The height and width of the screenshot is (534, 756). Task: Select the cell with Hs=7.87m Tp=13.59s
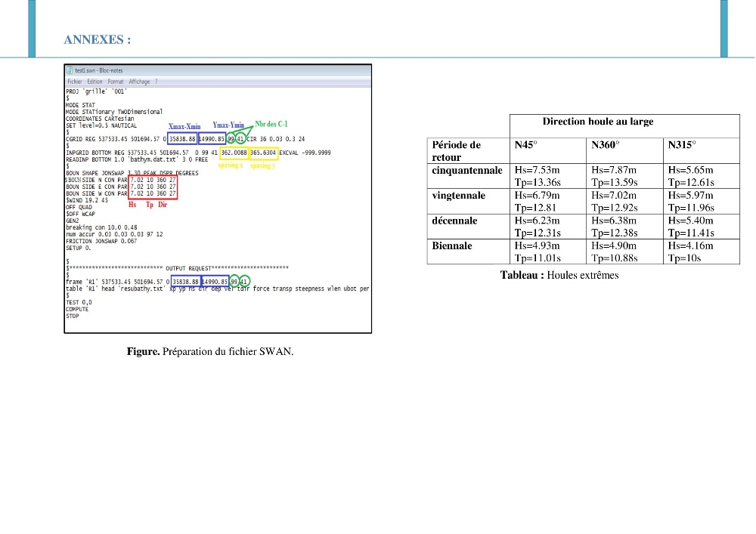tap(625, 176)
